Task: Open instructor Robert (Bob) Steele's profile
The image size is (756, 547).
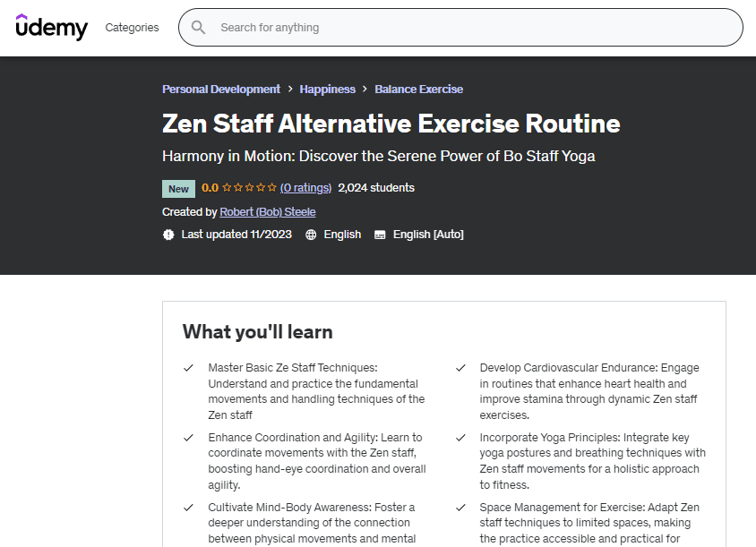Action: tap(267, 212)
